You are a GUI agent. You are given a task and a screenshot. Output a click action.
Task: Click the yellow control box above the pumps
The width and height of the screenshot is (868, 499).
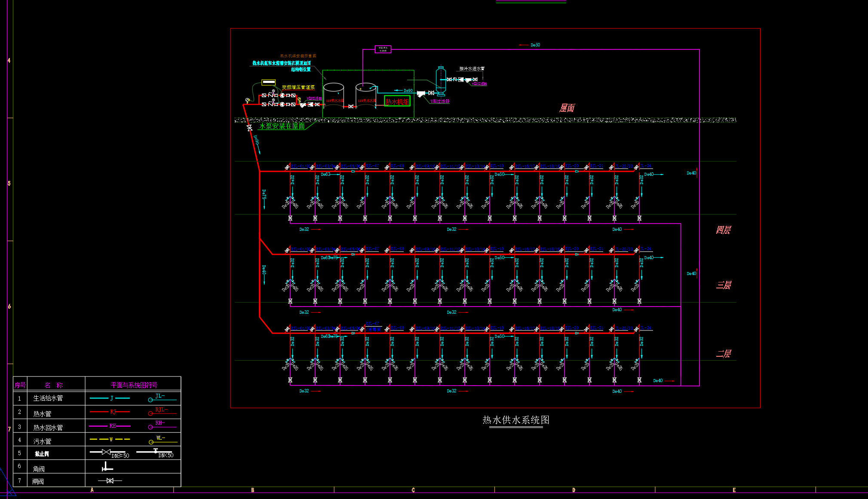pos(269,82)
